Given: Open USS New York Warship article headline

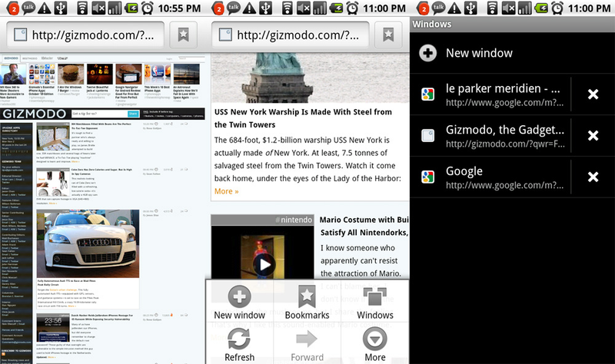Looking at the screenshot, I should point(303,118).
